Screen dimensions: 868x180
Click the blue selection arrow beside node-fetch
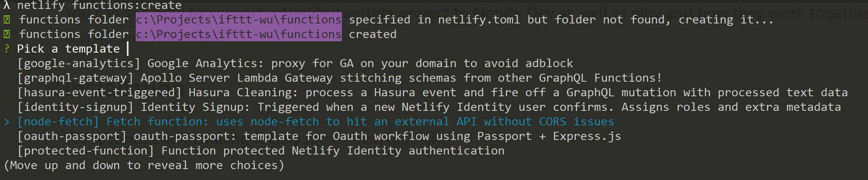tap(7, 122)
